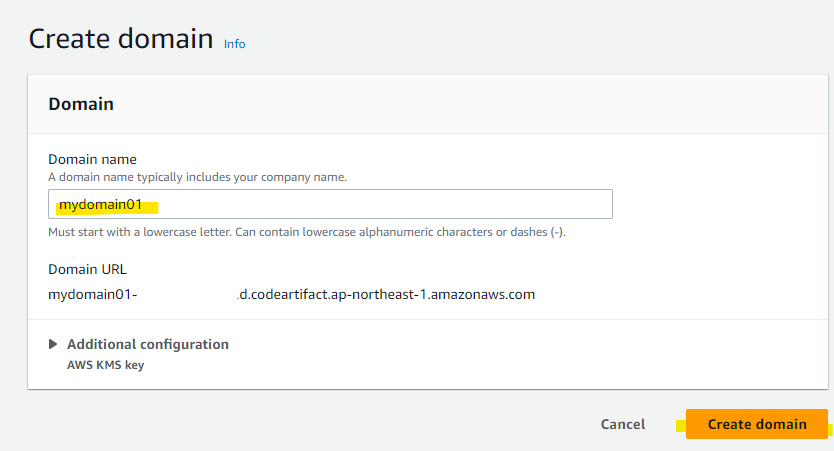834x451 pixels.
Task: Click the Domain section header
Action: click(x=81, y=104)
